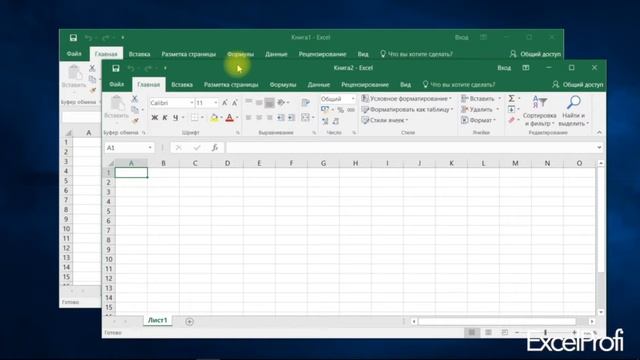
Task: Apply cell borders icon in Шрифт group
Action: (x=195, y=118)
